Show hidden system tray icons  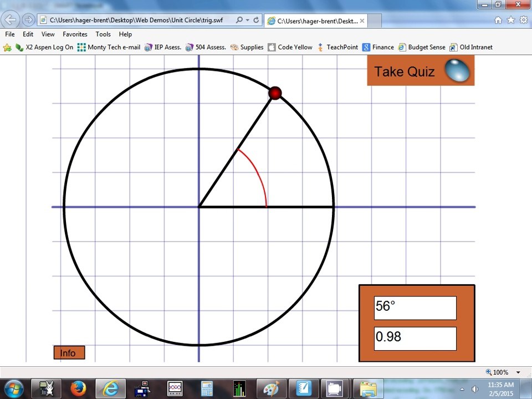coord(462,389)
